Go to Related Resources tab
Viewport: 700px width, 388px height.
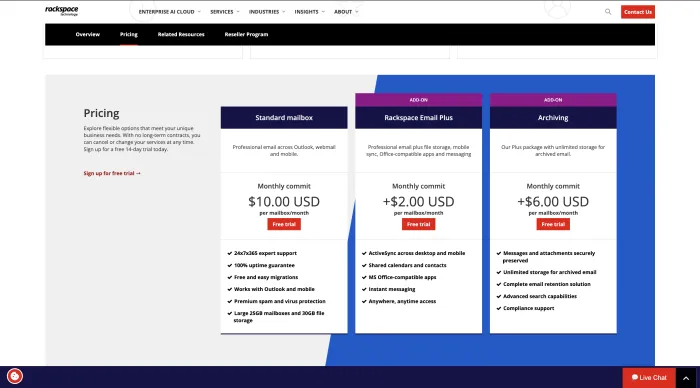181,34
